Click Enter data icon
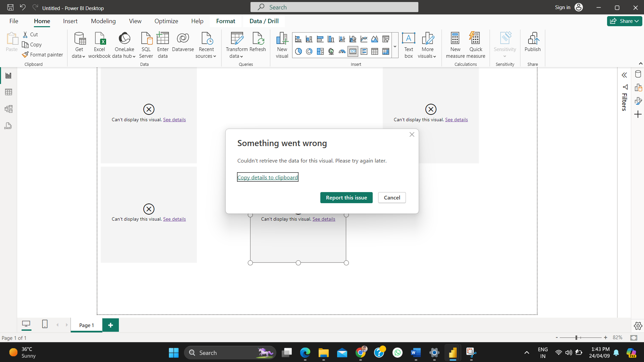The height and width of the screenshot is (362, 644). pyautogui.click(x=163, y=45)
